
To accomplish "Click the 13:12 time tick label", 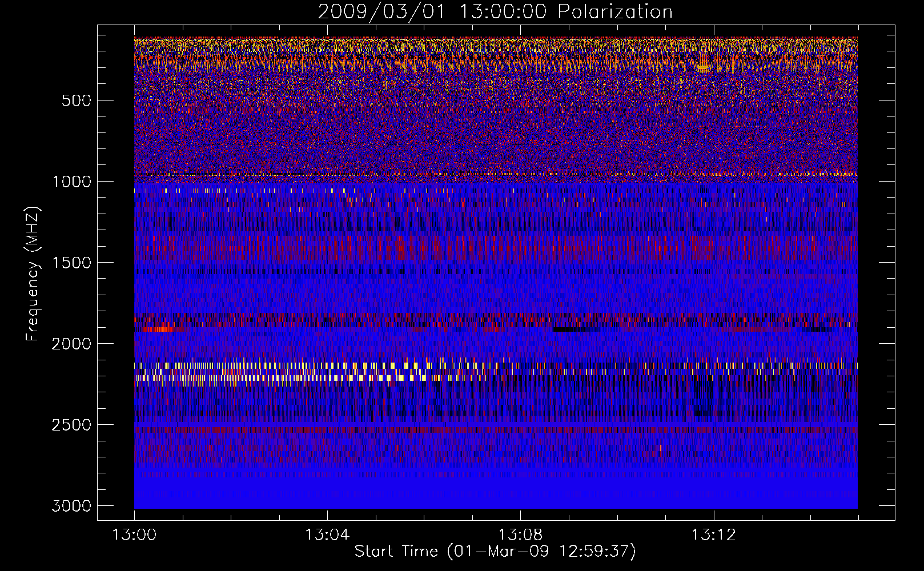I will pyautogui.click(x=713, y=535).
